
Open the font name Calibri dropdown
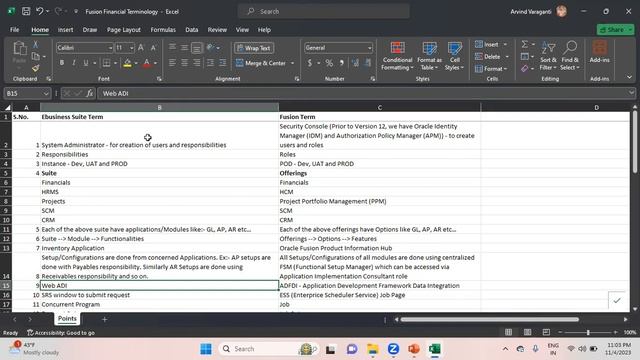point(110,48)
